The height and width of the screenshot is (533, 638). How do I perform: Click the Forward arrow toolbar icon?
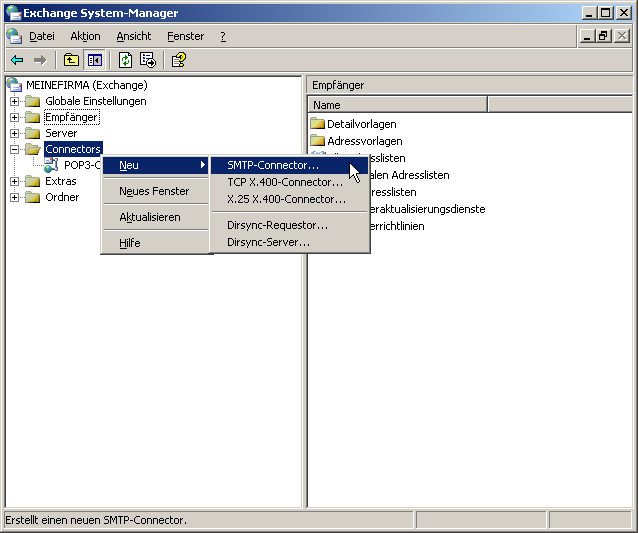40,60
